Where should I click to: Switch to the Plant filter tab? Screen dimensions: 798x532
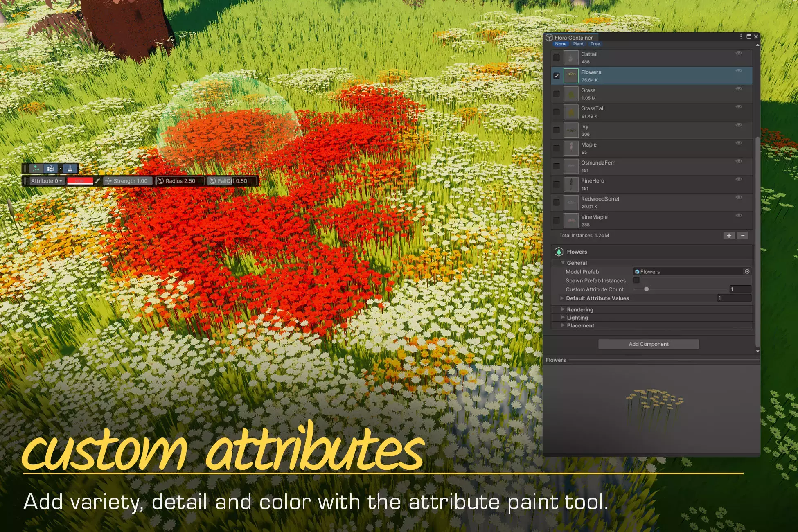coord(578,44)
